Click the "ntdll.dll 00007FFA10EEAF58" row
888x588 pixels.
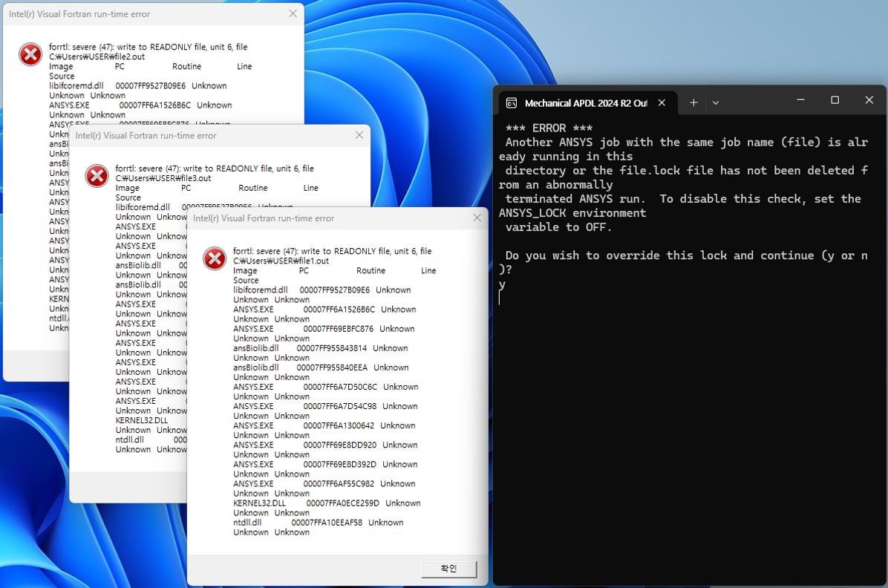(x=319, y=522)
